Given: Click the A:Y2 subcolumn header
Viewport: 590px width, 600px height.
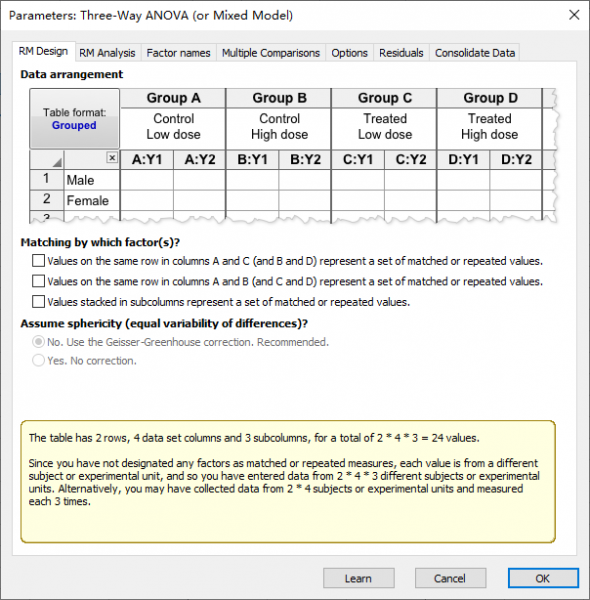Looking at the screenshot, I should tap(200, 160).
